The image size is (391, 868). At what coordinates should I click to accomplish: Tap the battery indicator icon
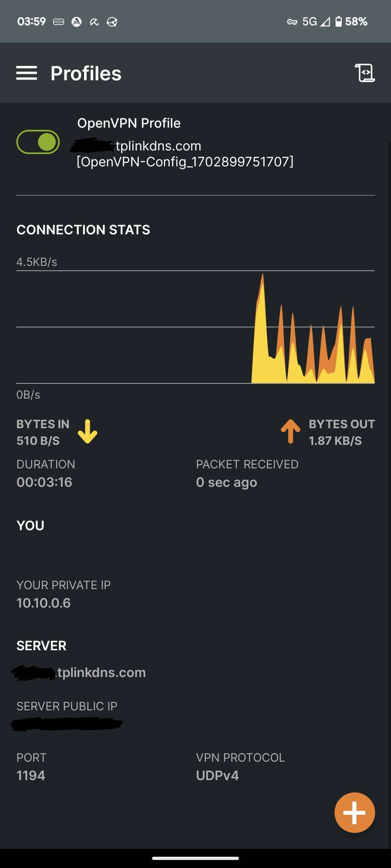[x=339, y=22]
